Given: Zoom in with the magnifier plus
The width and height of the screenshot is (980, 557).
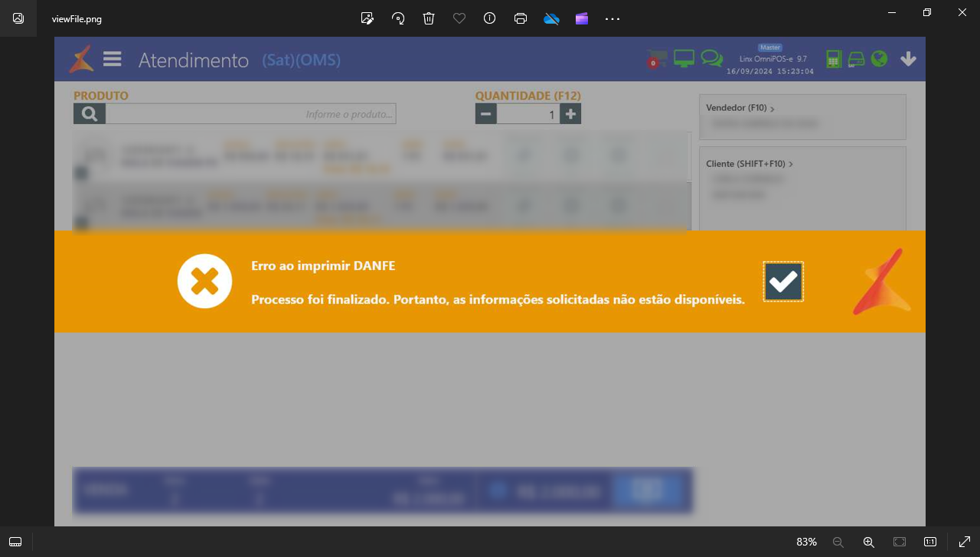Looking at the screenshot, I should pyautogui.click(x=869, y=542).
